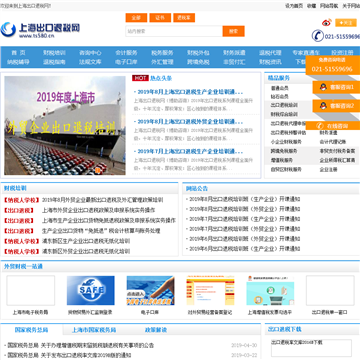Click 钻石会员 under 精品服务
The width and height of the screenshot is (360, 360).
point(279,97)
